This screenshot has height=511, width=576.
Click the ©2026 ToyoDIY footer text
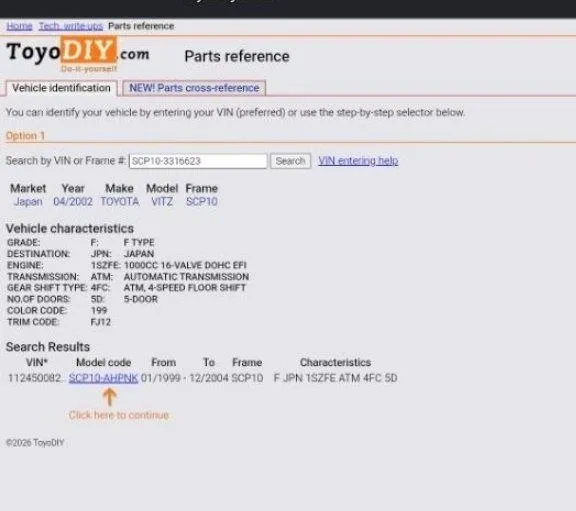tap(35, 443)
